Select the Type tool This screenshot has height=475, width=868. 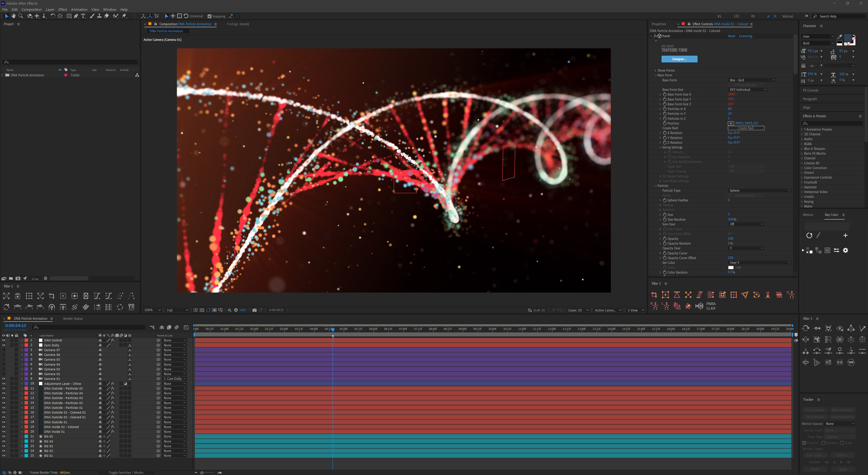pyautogui.click(x=83, y=16)
